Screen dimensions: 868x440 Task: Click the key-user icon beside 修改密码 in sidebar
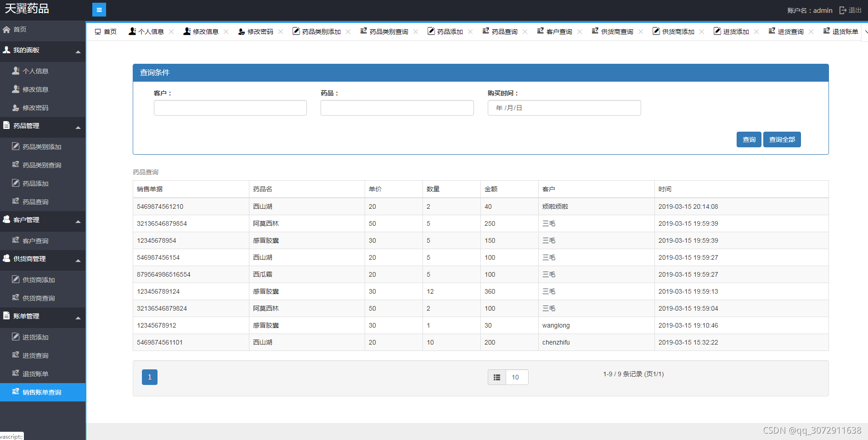click(x=16, y=107)
